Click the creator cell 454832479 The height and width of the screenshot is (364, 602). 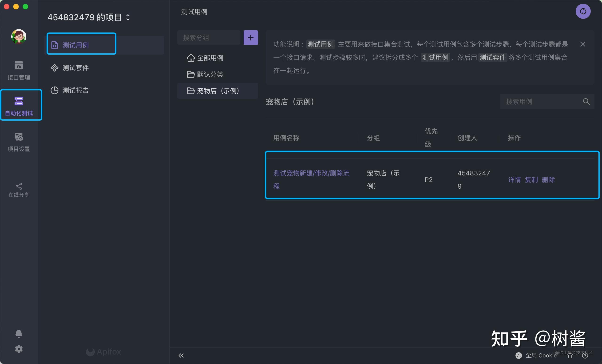click(474, 180)
